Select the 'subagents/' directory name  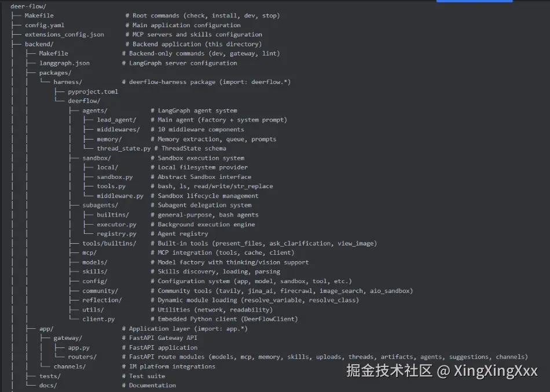point(100,206)
